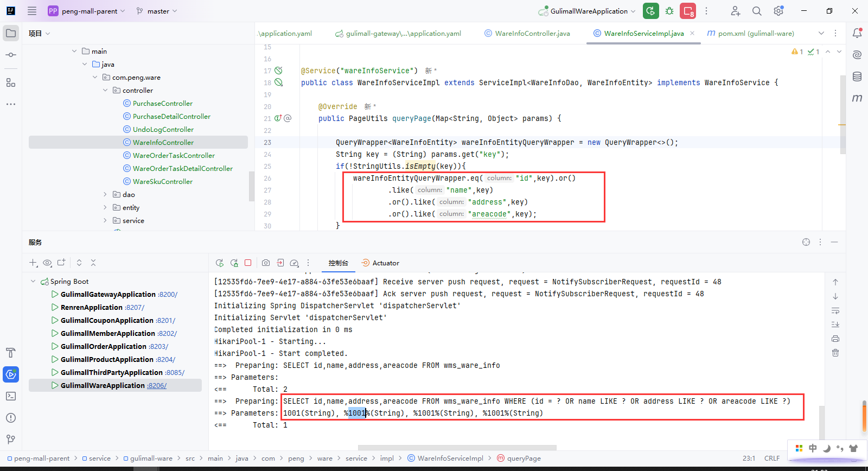Open the Maven tool window
The height and width of the screenshot is (471, 868).
[857, 98]
